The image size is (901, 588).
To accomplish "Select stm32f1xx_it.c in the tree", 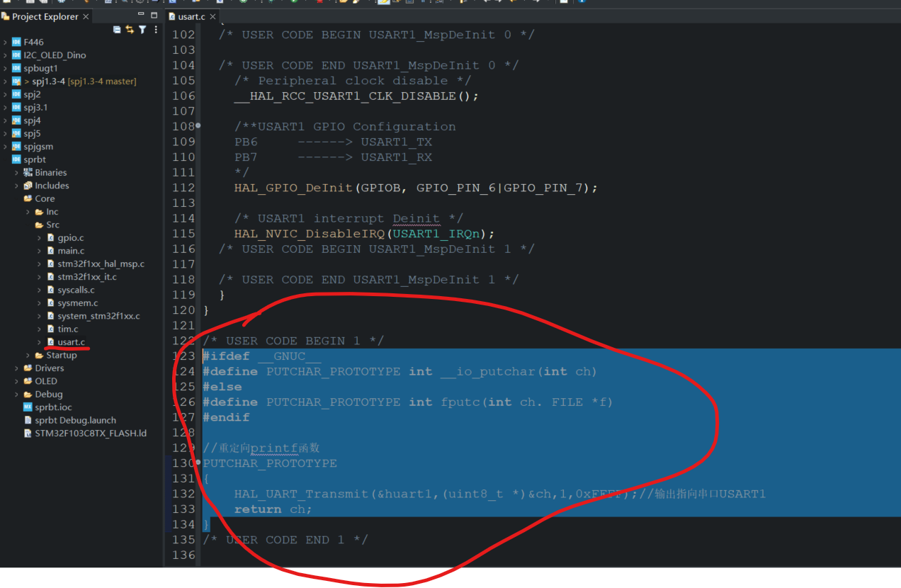I will [x=87, y=277].
